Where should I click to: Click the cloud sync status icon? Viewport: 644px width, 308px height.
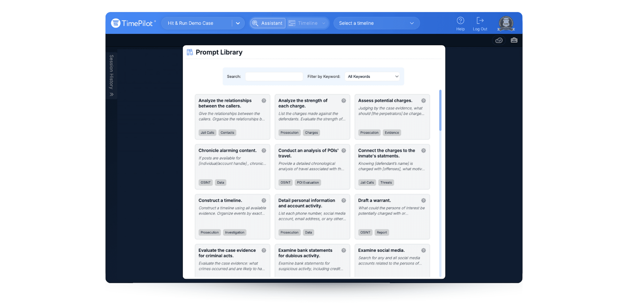pos(499,40)
